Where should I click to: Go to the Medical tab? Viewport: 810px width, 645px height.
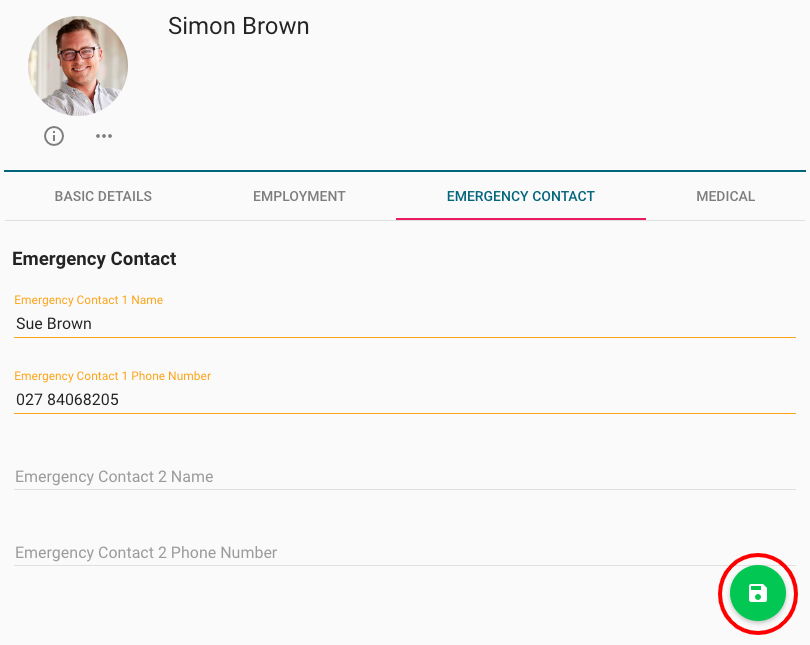[x=725, y=196]
